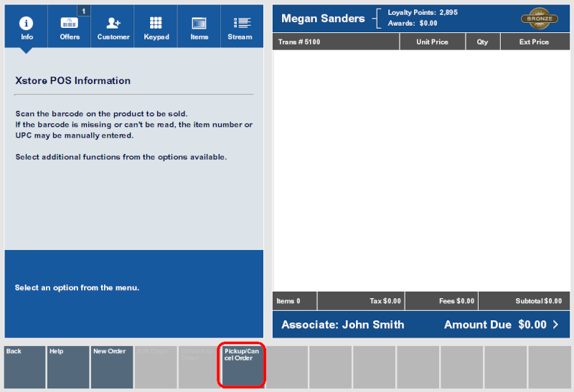This screenshot has height=392, width=574.
Task: Click the Fees $0.00 cell
Action: 441,301
